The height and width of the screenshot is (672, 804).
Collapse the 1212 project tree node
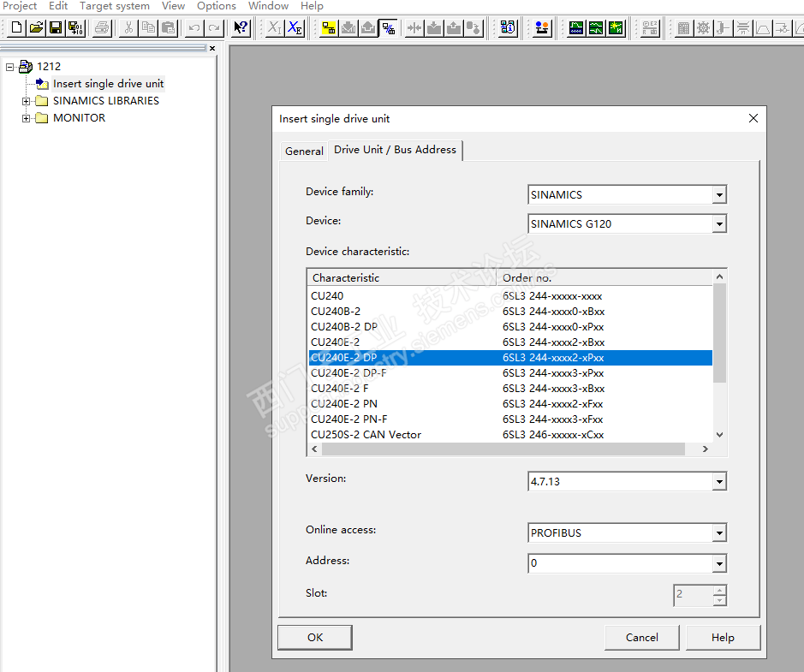pos(9,67)
